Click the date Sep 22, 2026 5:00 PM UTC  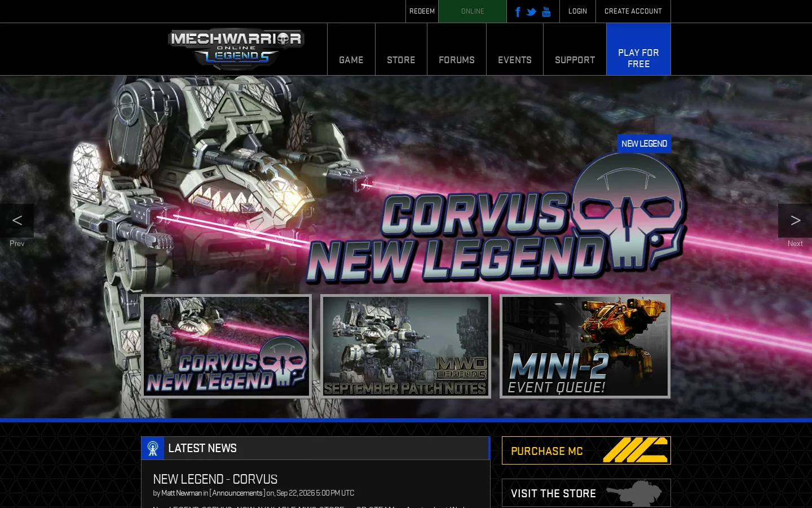[x=315, y=493]
